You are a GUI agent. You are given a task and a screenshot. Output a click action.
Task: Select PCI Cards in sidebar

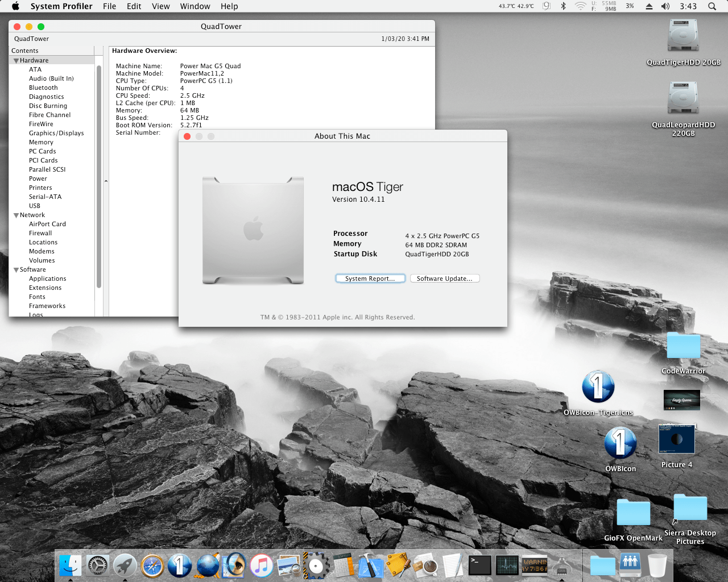pos(43,160)
